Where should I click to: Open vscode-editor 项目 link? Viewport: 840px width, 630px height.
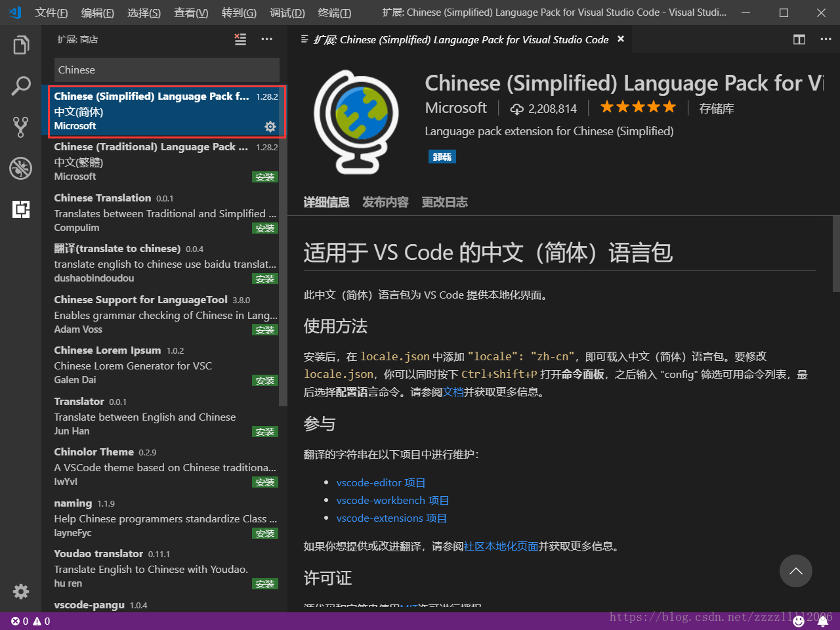381,483
